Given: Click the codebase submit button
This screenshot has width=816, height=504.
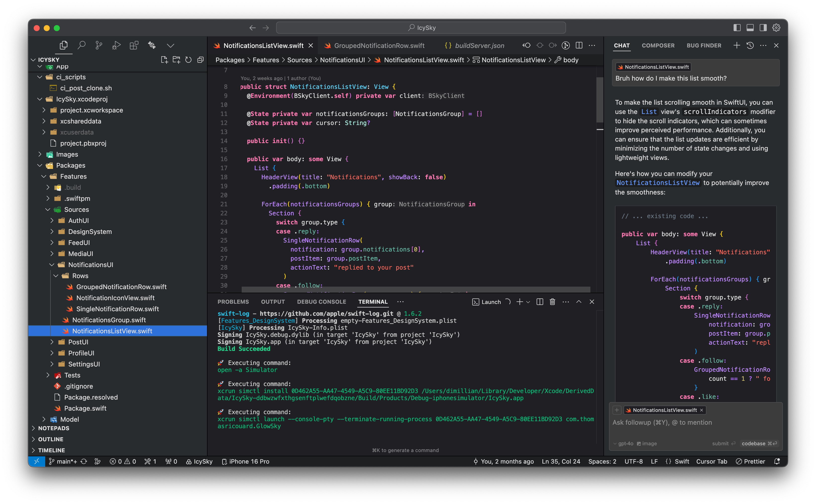Looking at the screenshot, I should [x=759, y=443].
